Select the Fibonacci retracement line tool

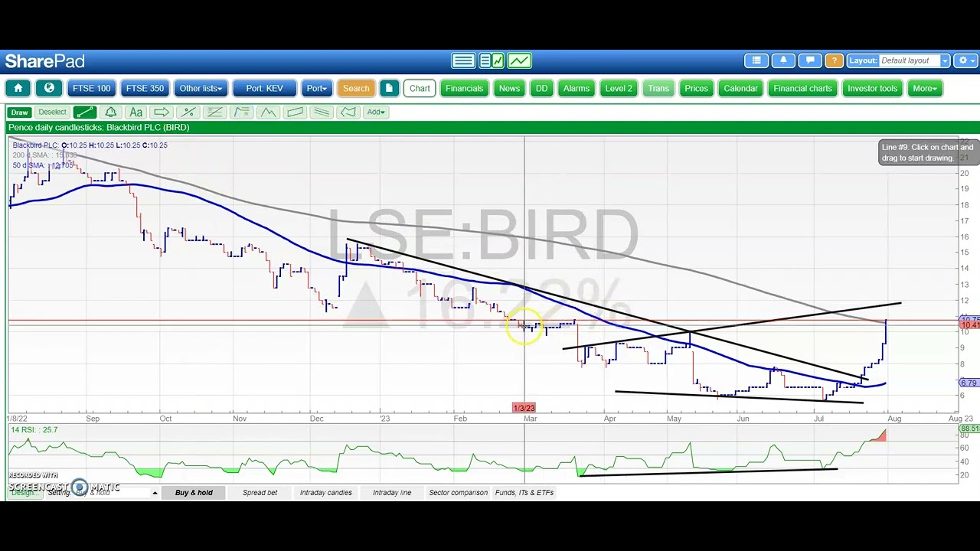coord(215,112)
